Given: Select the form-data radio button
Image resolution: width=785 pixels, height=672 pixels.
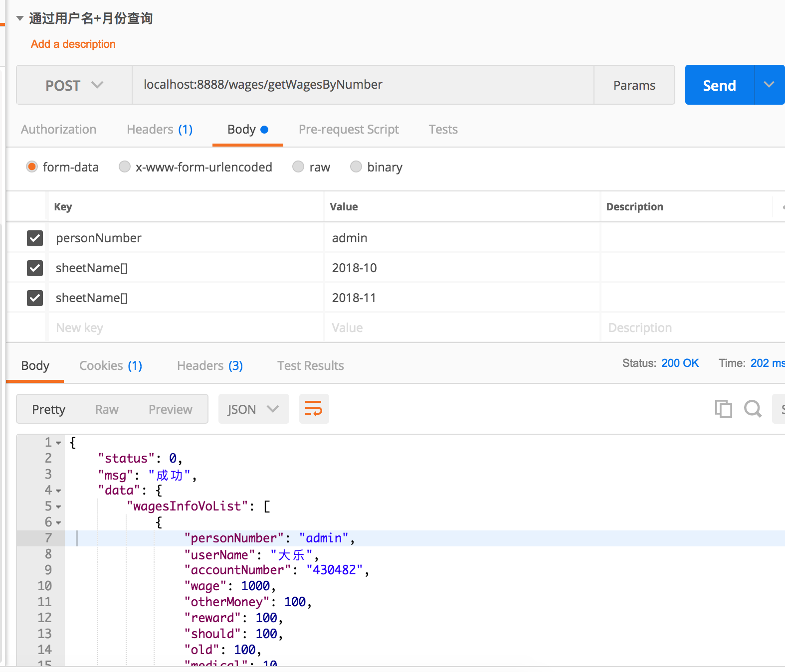Looking at the screenshot, I should 32,167.
